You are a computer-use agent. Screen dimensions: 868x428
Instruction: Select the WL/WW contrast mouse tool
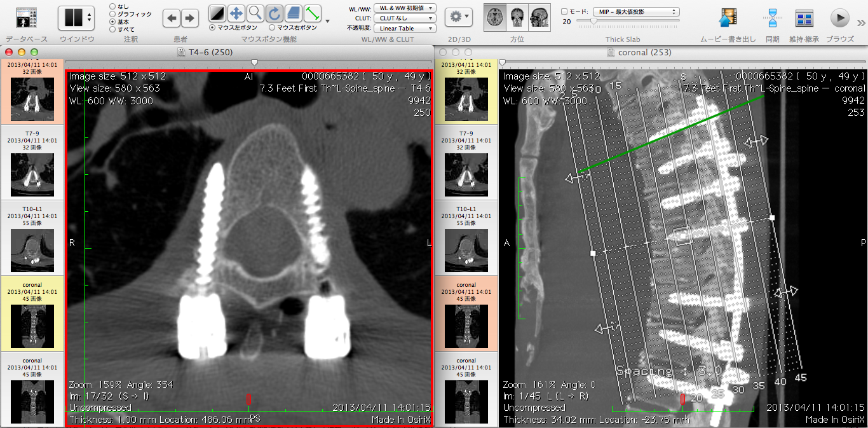[217, 13]
